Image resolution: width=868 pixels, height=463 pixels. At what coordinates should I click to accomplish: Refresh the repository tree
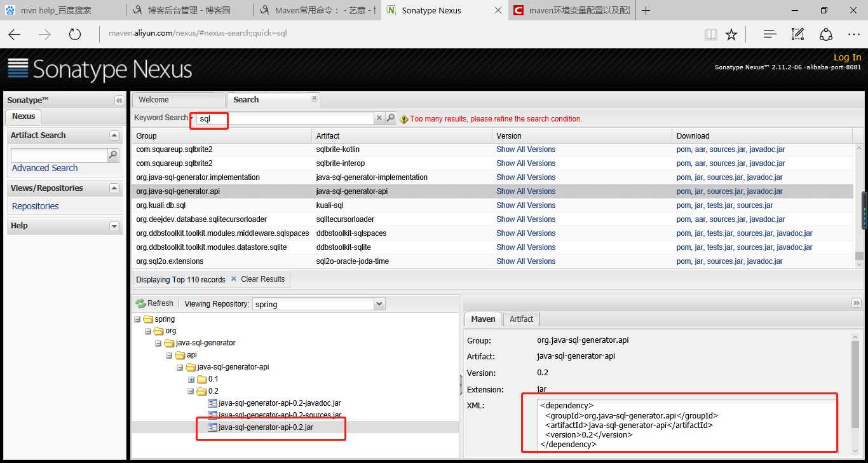(154, 303)
